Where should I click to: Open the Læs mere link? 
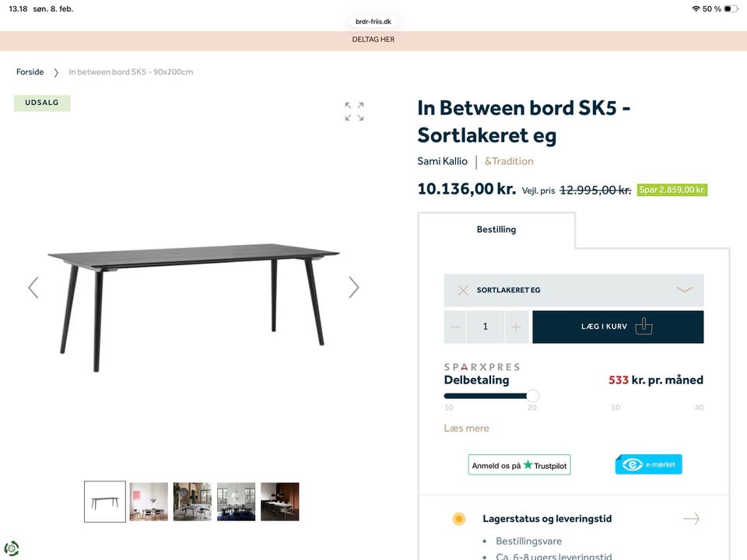(466, 428)
